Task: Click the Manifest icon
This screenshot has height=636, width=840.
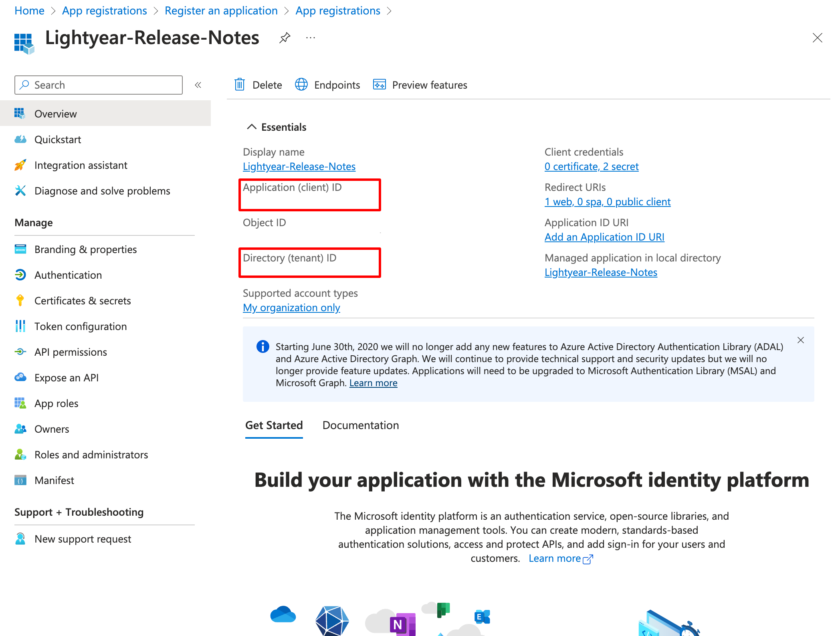Action: click(x=20, y=480)
